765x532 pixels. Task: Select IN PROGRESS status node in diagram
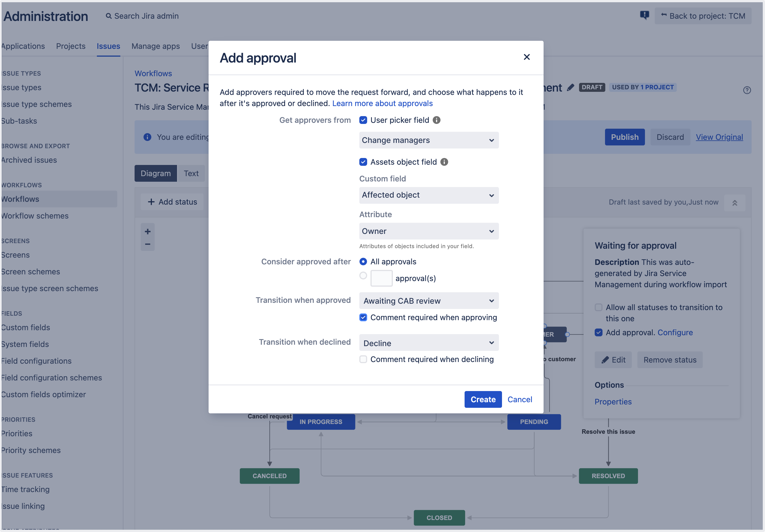(x=321, y=422)
